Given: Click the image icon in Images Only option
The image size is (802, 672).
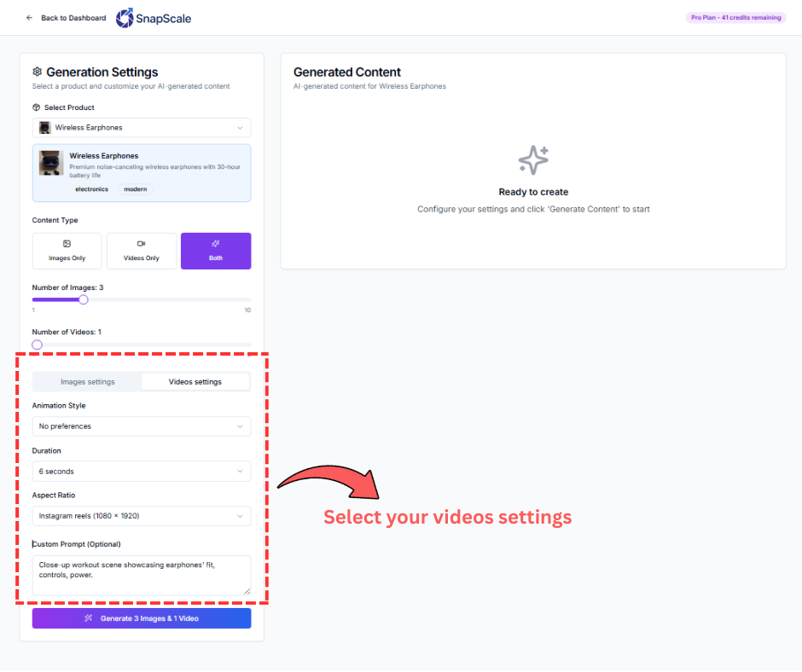Looking at the screenshot, I should (x=67, y=244).
